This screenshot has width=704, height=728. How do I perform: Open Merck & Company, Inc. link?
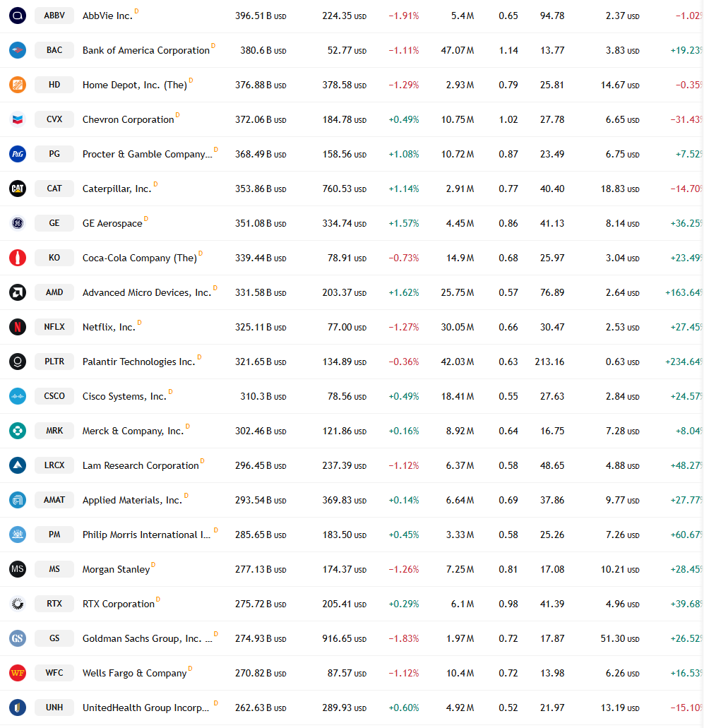(133, 431)
